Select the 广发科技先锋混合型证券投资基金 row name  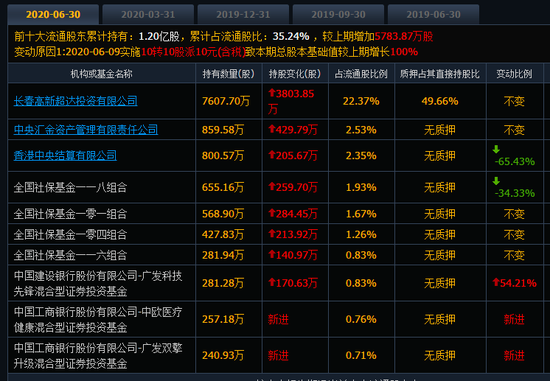(98, 283)
